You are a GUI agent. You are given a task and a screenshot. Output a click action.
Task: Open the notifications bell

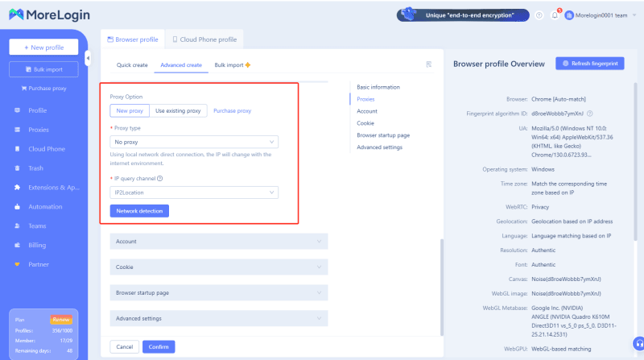(555, 15)
